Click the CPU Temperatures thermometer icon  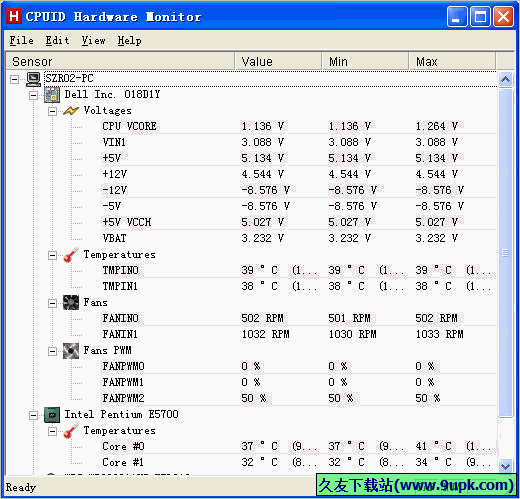(71, 431)
